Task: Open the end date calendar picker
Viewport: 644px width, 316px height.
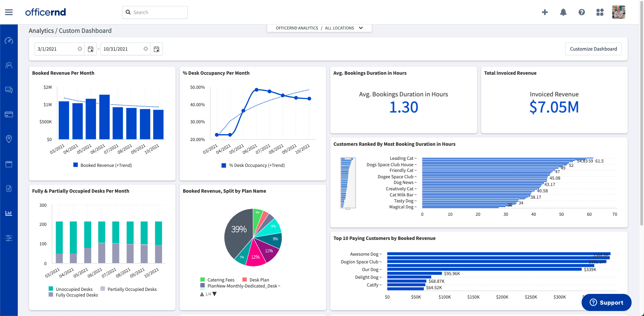Action: 156,49
